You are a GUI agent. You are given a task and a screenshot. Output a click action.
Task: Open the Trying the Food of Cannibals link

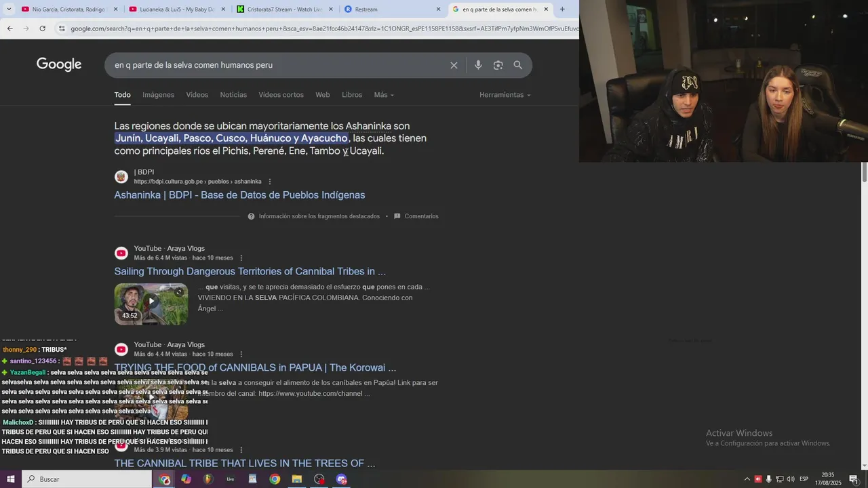(255, 368)
